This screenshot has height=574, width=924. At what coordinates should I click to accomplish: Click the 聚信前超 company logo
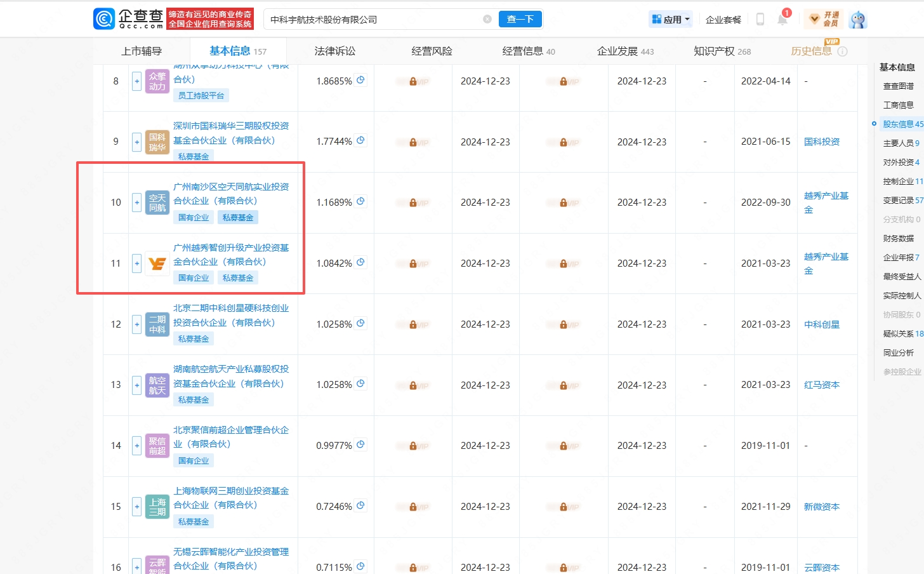157,446
